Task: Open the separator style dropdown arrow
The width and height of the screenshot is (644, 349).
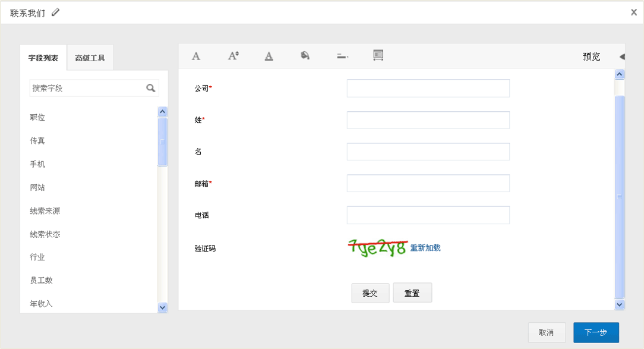Action: click(346, 57)
